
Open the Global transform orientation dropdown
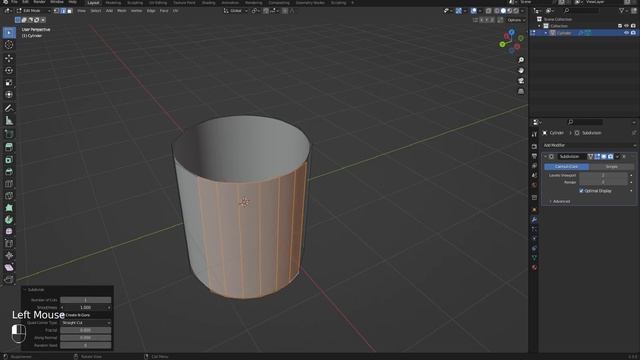pyautogui.click(x=236, y=11)
